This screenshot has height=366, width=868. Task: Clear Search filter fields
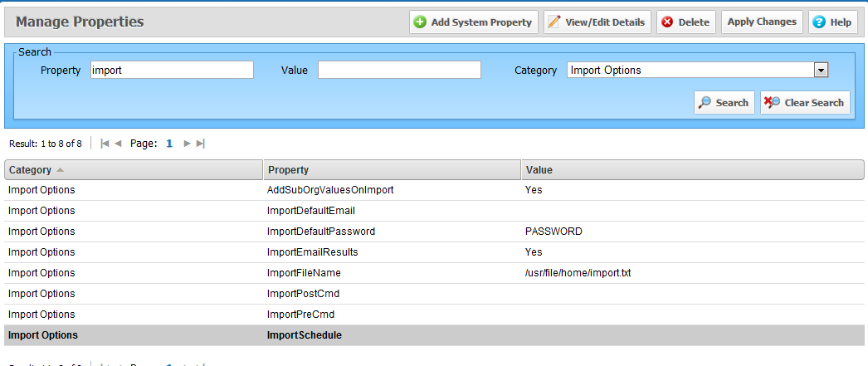click(805, 103)
